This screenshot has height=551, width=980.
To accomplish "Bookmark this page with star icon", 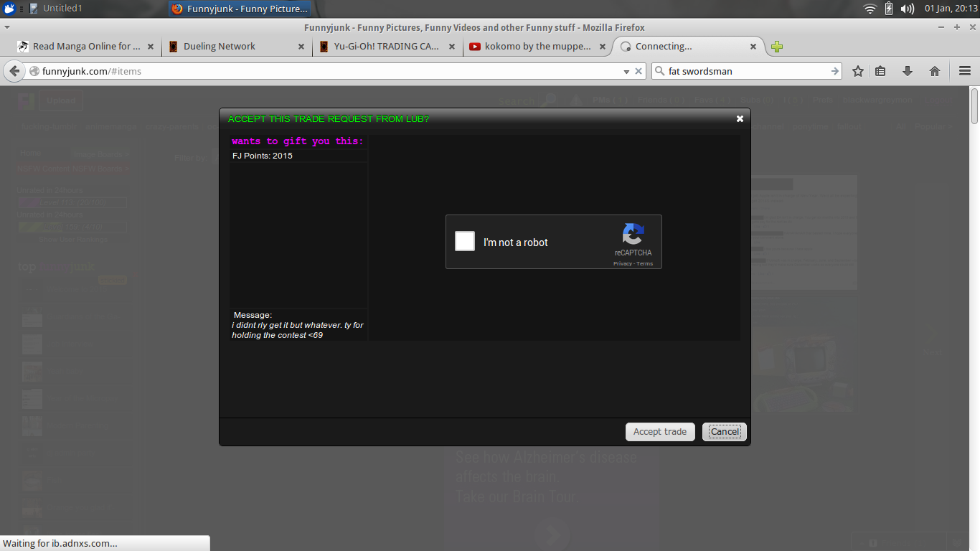I will tap(857, 71).
